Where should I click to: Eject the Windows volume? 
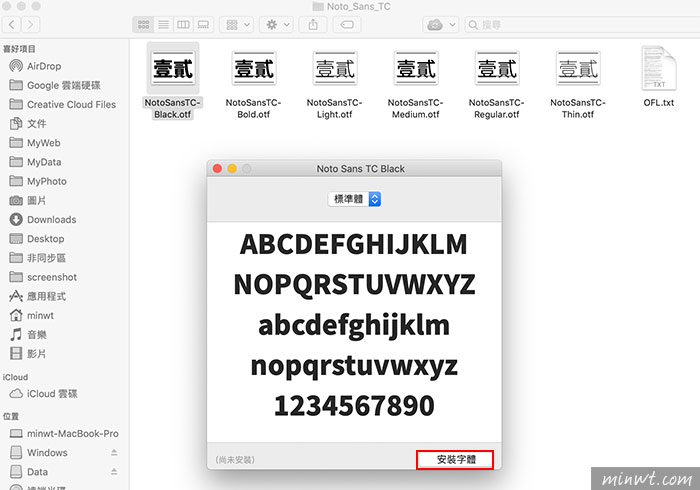click(x=114, y=453)
